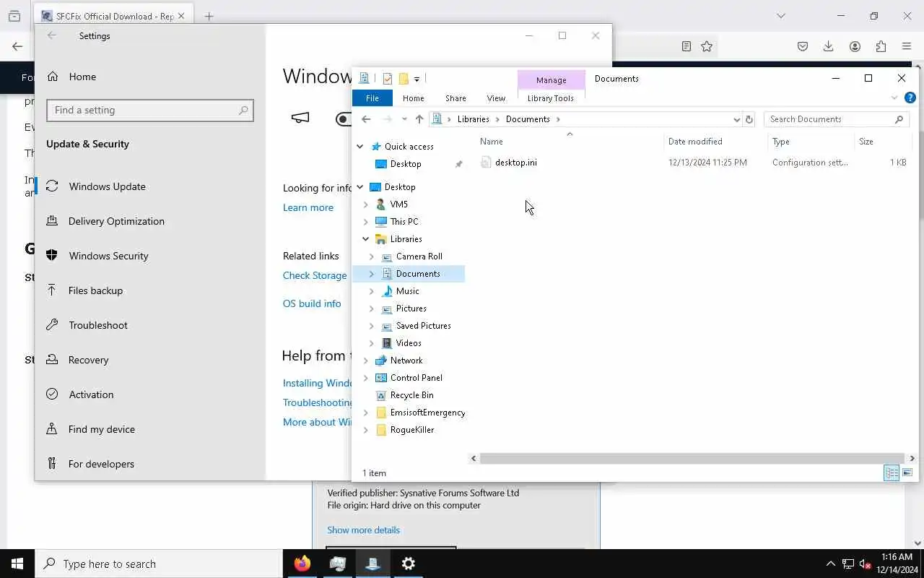Go back in Settings window
Screen dimensions: 924x578
[51, 35]
